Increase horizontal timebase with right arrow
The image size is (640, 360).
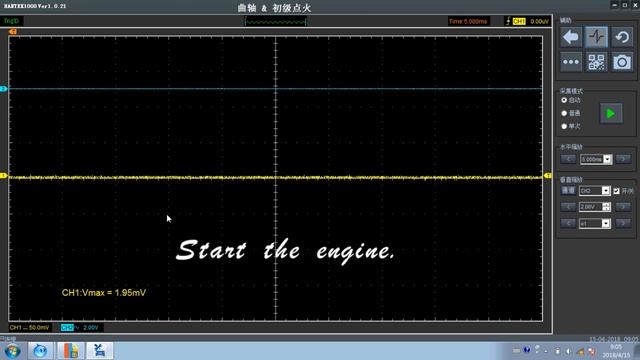[x=623, y=159]
